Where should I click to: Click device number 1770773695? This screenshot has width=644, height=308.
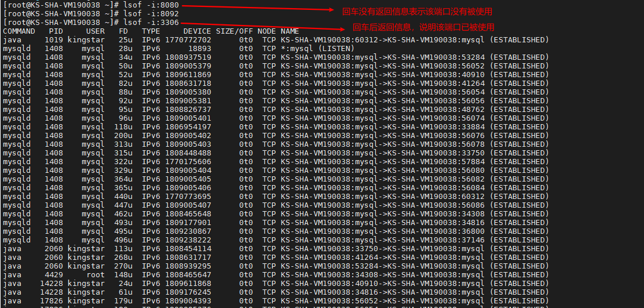point(188,197)
